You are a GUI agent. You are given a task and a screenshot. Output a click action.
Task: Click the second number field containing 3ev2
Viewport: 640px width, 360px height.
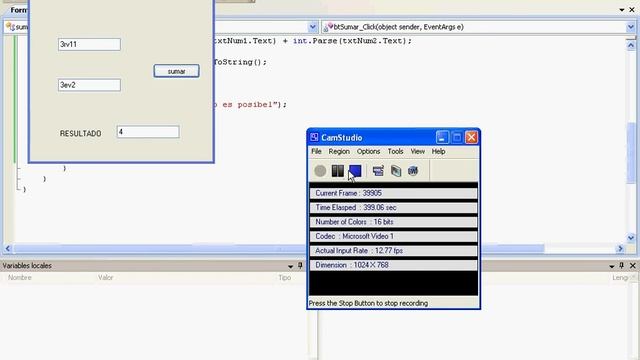(89, 85)
